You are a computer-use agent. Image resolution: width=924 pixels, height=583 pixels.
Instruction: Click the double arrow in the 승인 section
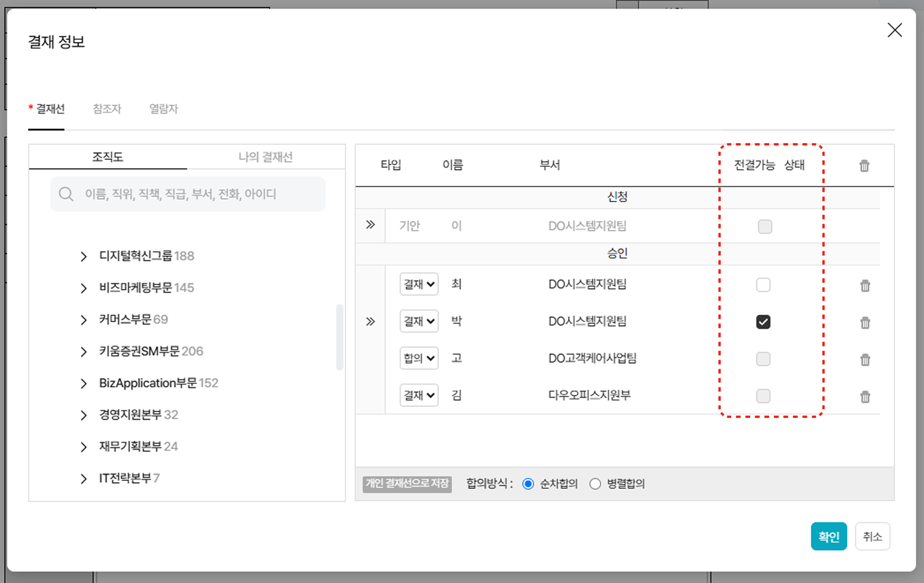pos(370,322)
